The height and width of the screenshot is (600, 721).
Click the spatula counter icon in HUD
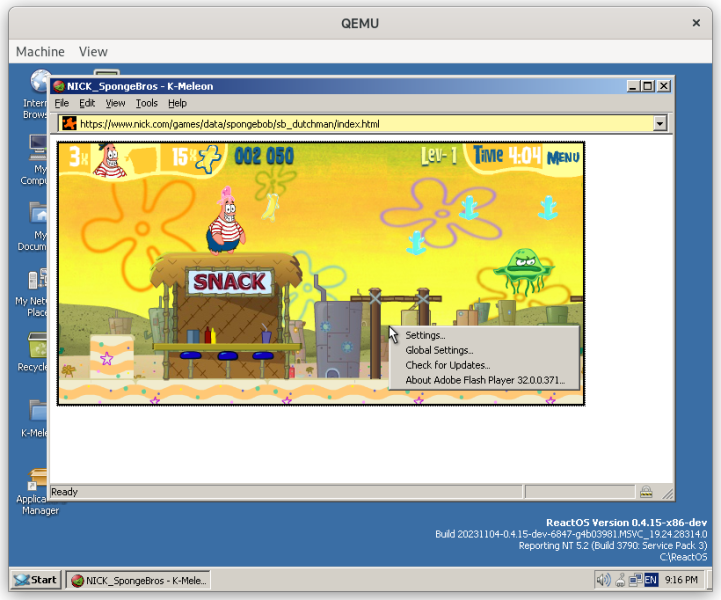(208, 159)
